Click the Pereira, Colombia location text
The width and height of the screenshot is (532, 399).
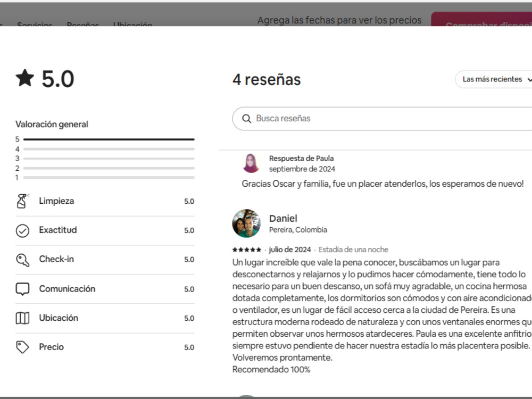click(298, 230)
